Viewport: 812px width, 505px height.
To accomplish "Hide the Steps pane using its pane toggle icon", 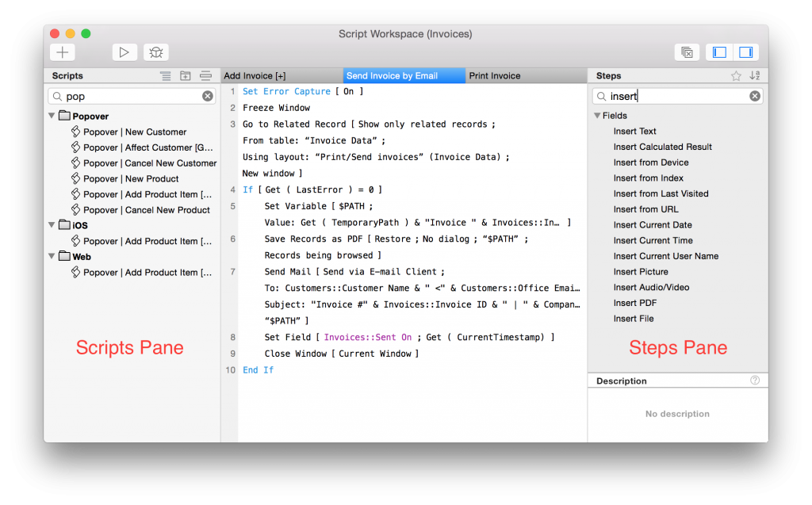I will point(745,51).
